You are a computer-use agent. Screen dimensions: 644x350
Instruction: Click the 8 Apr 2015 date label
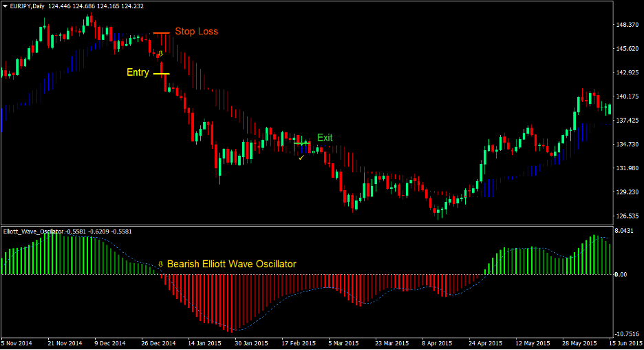tap(437, 343)
